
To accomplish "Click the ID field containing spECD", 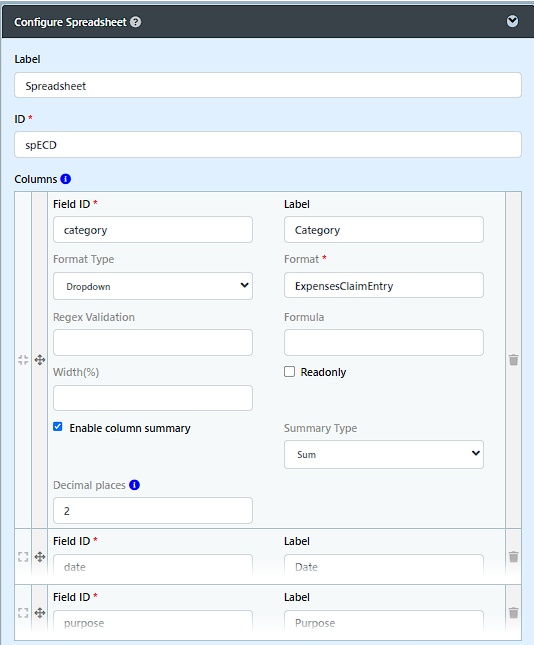I will click(268, 145).
